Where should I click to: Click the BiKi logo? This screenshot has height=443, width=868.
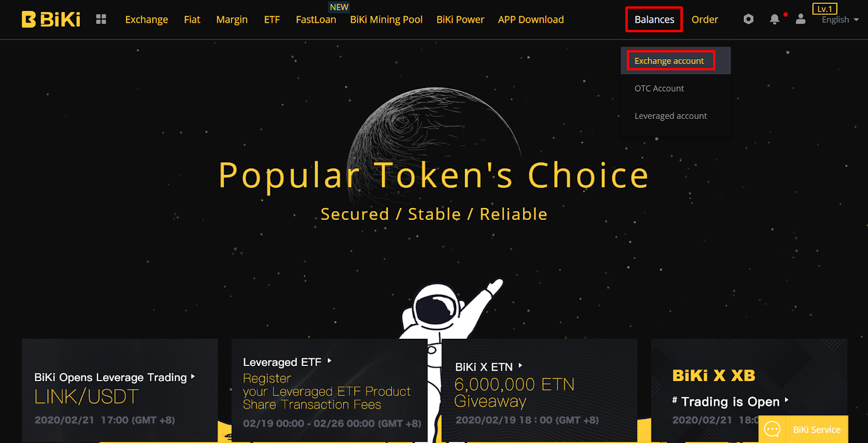point(51,20)
